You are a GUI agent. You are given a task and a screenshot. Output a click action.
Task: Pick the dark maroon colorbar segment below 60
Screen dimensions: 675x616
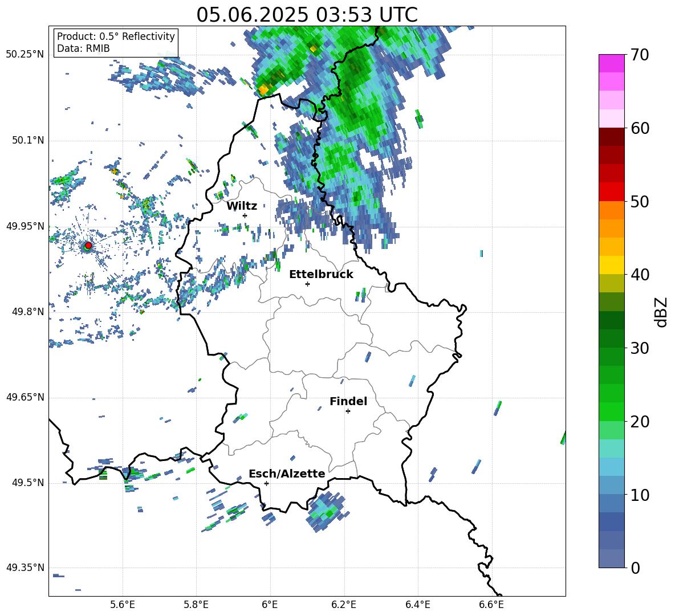611,137
